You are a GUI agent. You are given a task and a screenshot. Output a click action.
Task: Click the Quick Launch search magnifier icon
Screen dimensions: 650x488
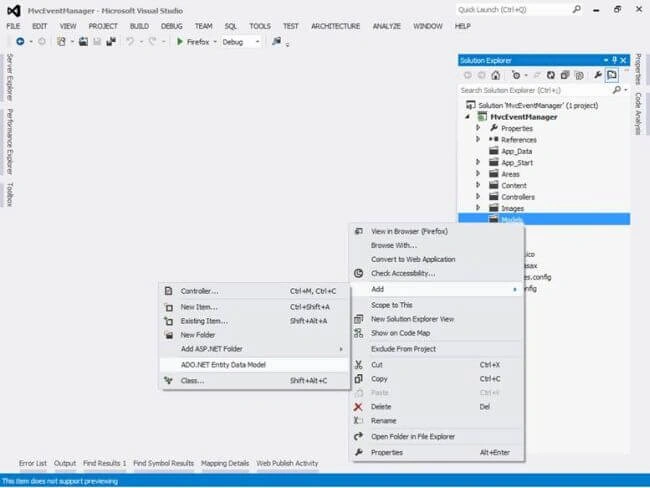577,9
